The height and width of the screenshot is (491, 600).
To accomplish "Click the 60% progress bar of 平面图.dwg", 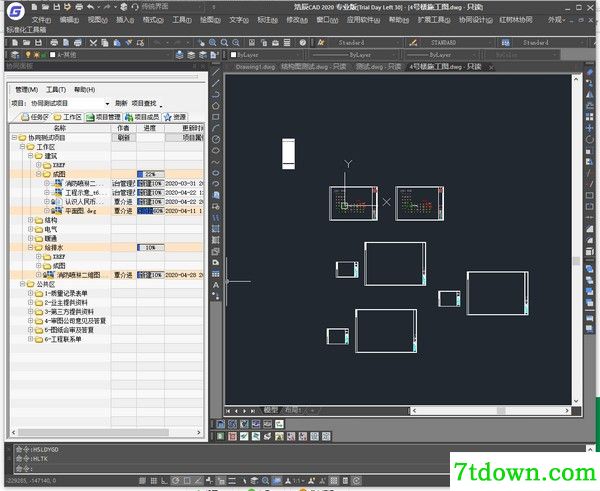I will tap(151, 211).
